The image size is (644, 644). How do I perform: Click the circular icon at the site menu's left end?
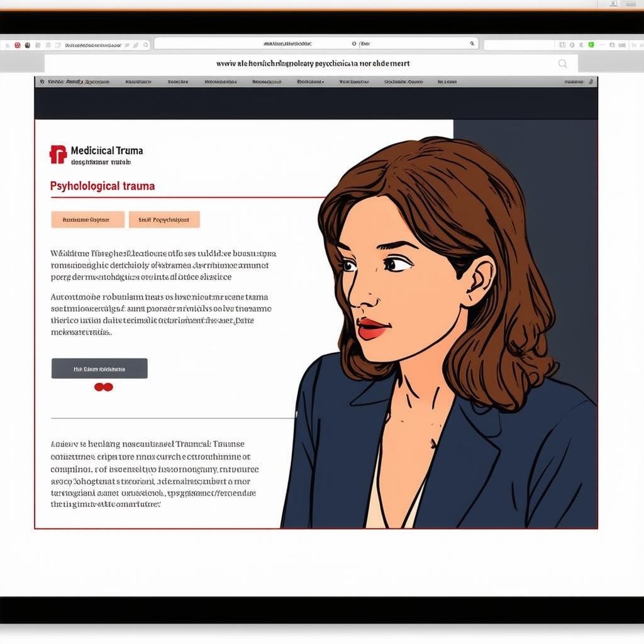tap(42, 82)
